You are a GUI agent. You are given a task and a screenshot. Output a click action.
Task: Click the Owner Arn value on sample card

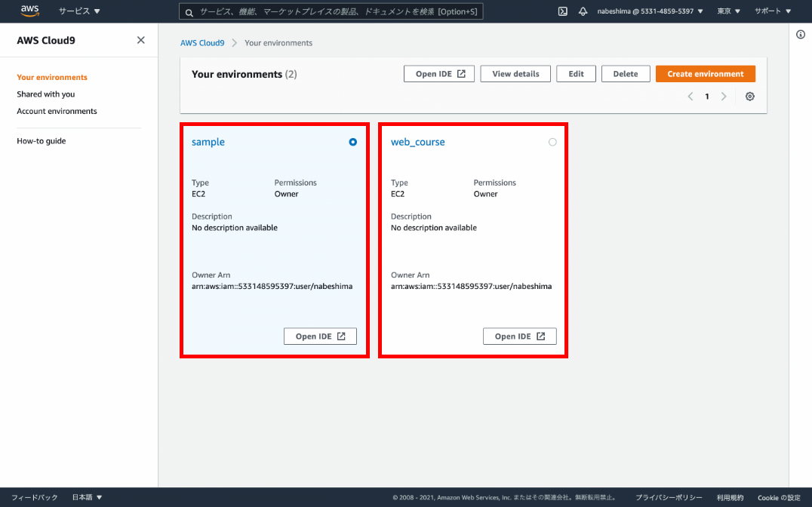coord(272,287)
